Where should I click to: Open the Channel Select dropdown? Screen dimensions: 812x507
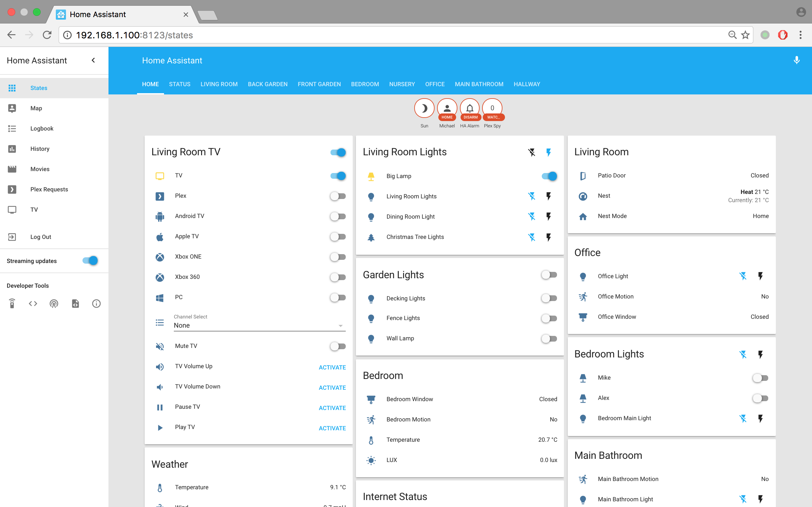259,325
